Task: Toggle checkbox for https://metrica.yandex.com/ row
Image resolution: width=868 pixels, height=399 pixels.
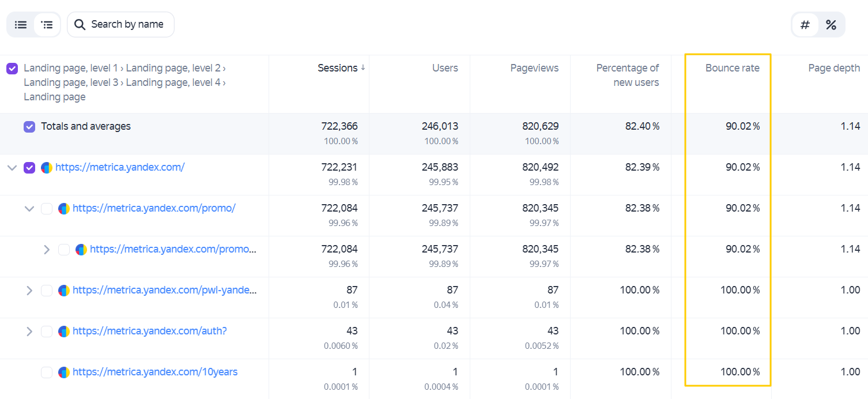Action: [x=29, y=168]
